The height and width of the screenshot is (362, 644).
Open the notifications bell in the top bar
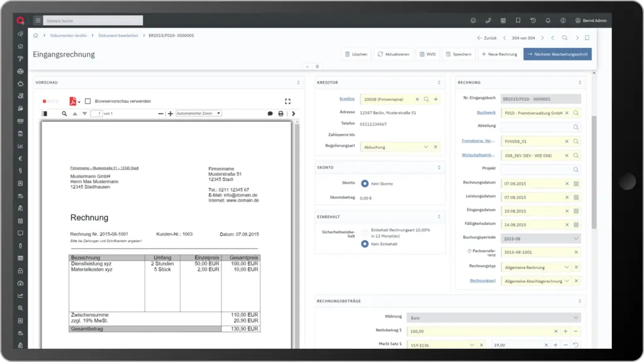click(548, 19)
